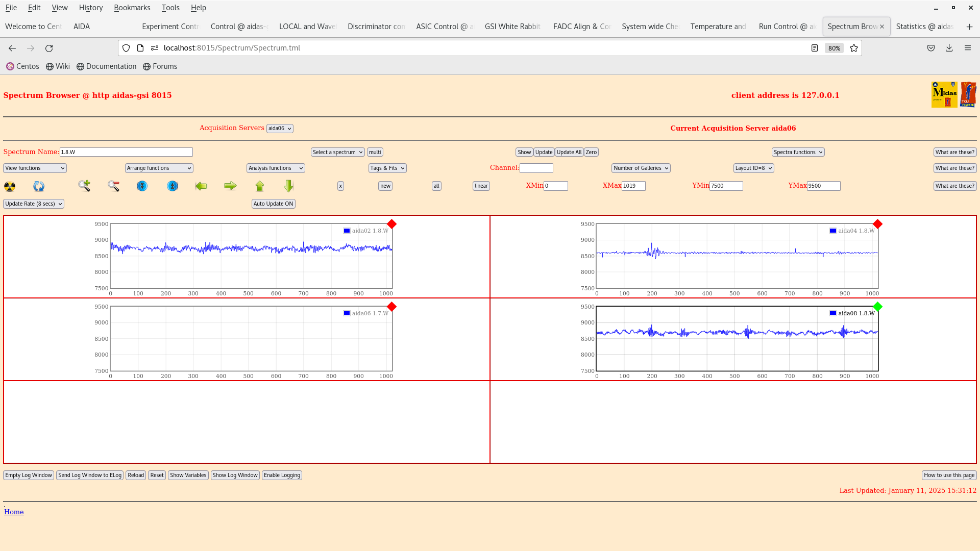Click the blue double down-arrow icon
This screenshot has height=551, width=980.
pos(142,186)
